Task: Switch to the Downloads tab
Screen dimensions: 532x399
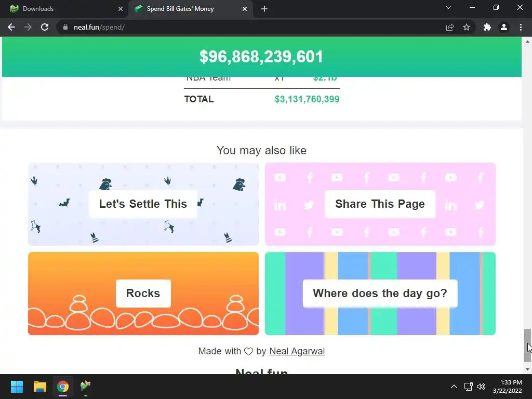Action: coord(64,9)
